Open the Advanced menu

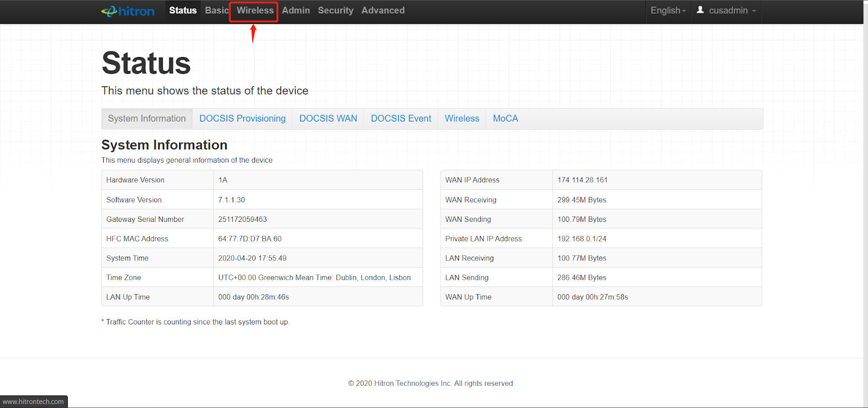click(x=383, y=10)
